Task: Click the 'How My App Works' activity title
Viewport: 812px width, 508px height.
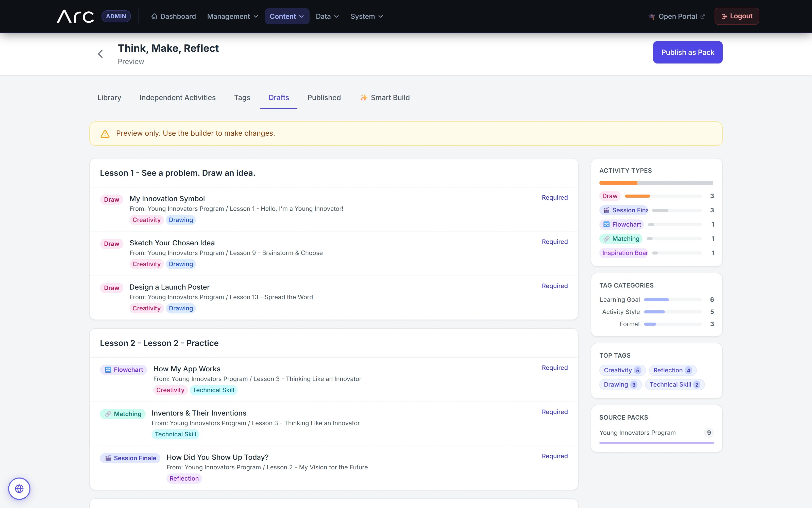Action: pyautogui.click(x=187, y=369)
